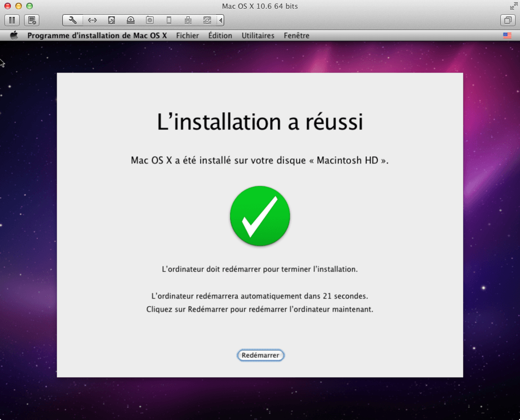The height and width of the screenshot is (420, 520).
Task: Open the Fenêtre menu
Action: coord(296,36)
